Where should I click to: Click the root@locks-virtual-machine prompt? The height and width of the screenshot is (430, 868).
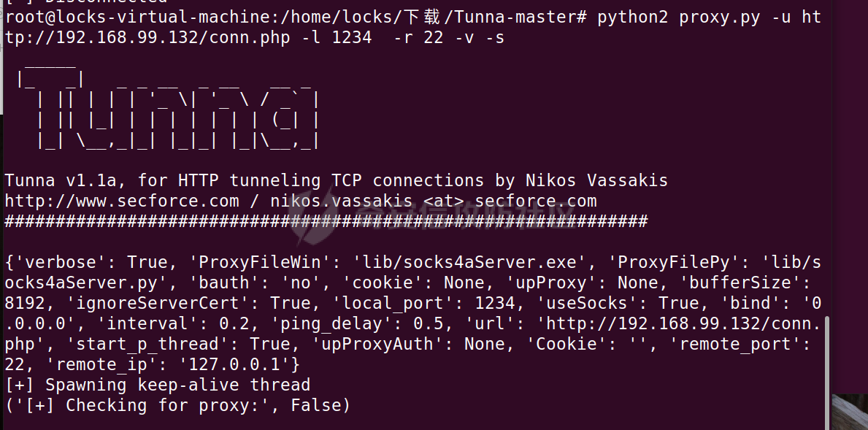138,17
